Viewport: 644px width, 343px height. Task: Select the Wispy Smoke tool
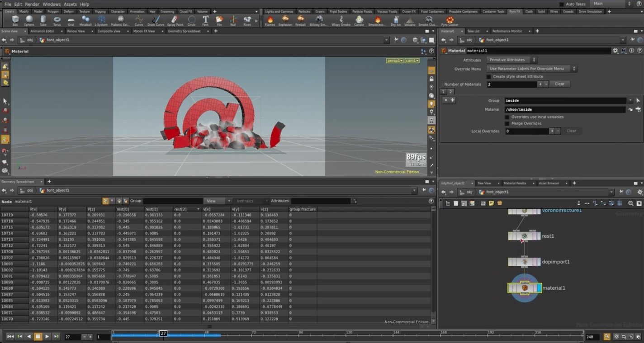(341, 21)
